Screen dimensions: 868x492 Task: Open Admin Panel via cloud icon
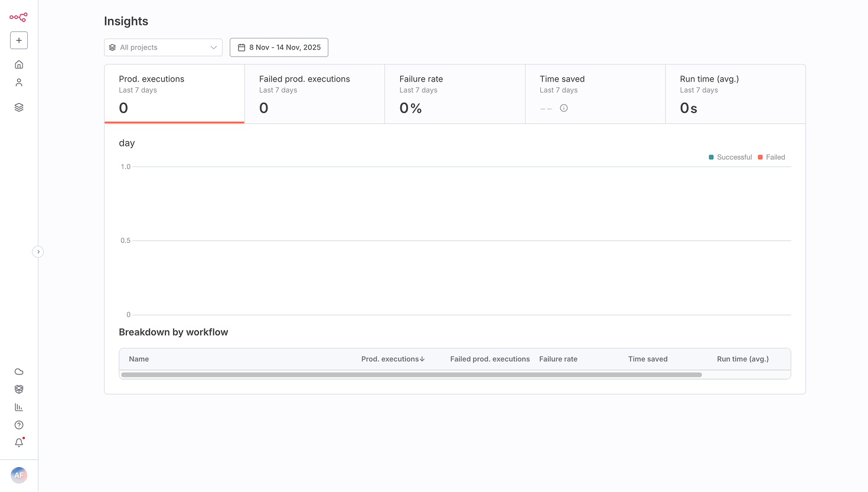(x=19, y=372)
